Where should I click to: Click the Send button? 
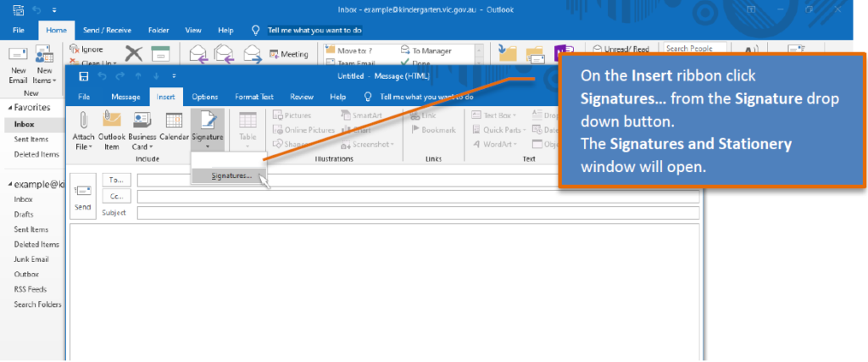(82, 197)
